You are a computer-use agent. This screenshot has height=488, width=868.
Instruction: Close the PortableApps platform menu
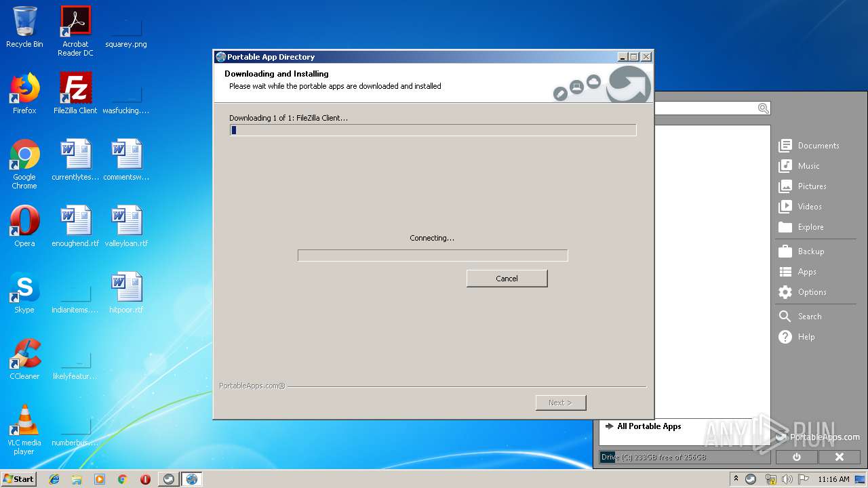(839, 457)
